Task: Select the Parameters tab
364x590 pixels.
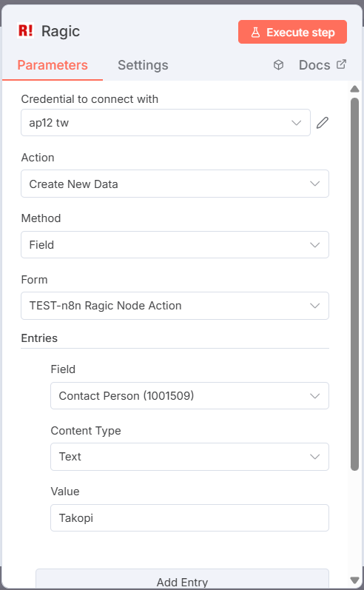Action: (x=53, y=65)
